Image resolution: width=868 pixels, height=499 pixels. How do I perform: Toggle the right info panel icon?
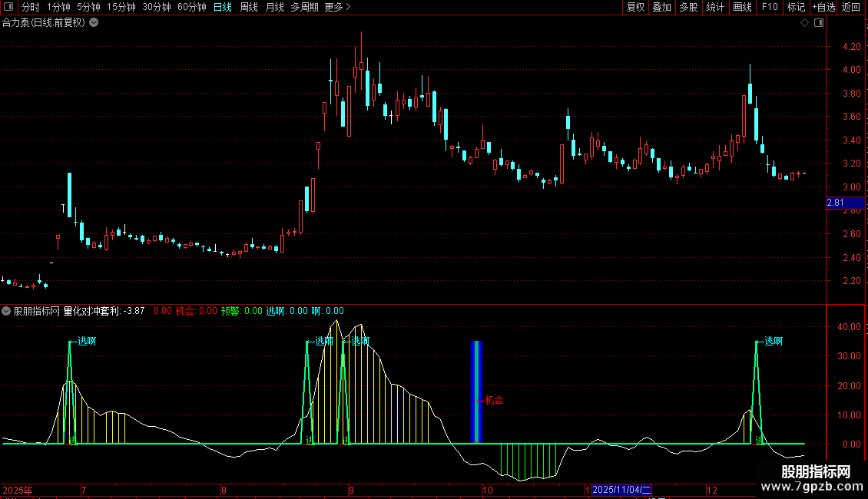(819, 23)
